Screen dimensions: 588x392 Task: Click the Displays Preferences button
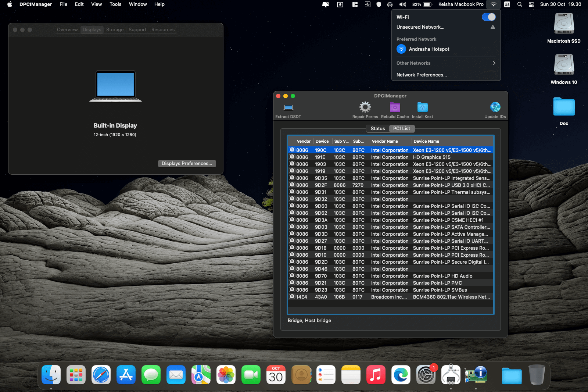point(187,164)
